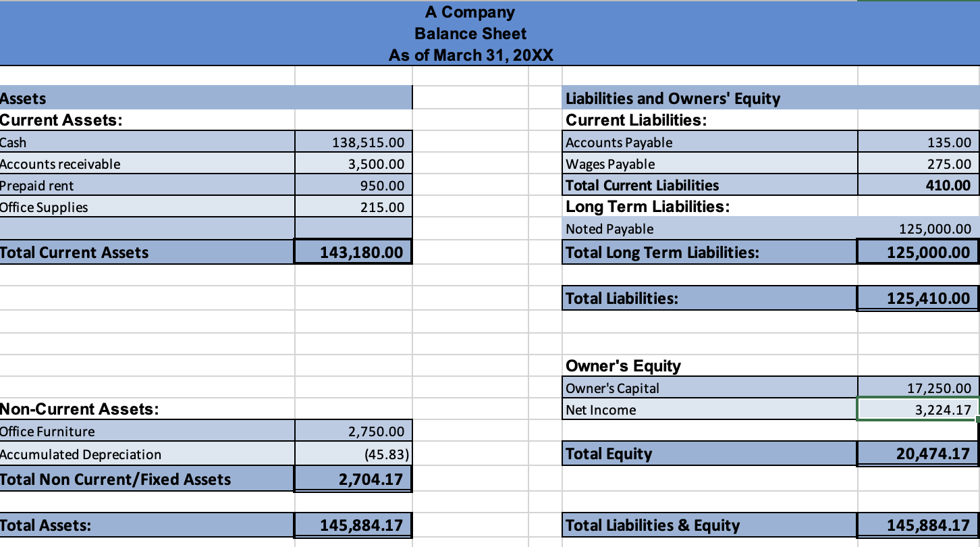The width and height of the screenshot is (980, 547).
Task: Click the Accounts Payable value 135.00
Action: click(918, 142)
